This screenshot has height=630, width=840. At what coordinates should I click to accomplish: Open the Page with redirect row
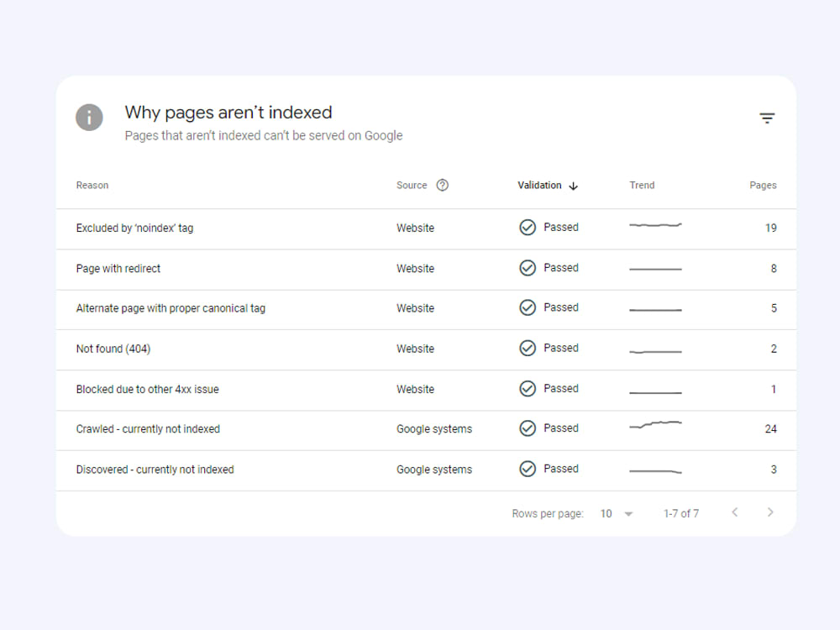426,270
